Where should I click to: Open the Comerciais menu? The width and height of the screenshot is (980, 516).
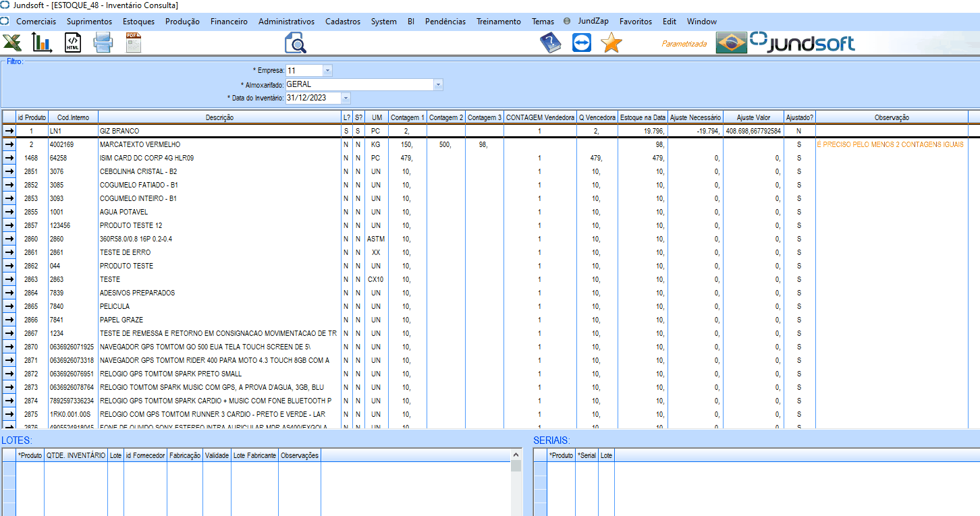pyautogui.click(x=36, y=21)
